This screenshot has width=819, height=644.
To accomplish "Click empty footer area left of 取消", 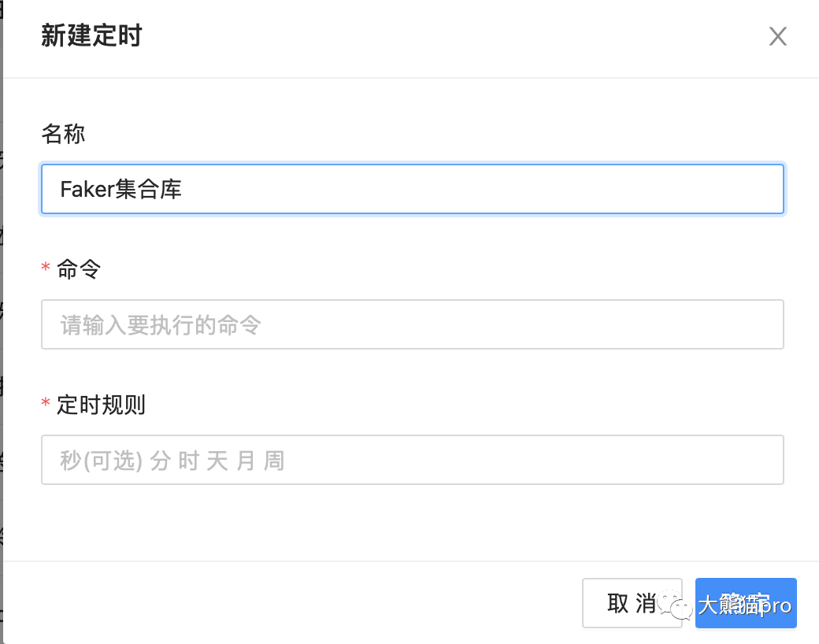I will click(x=315, y=603).
